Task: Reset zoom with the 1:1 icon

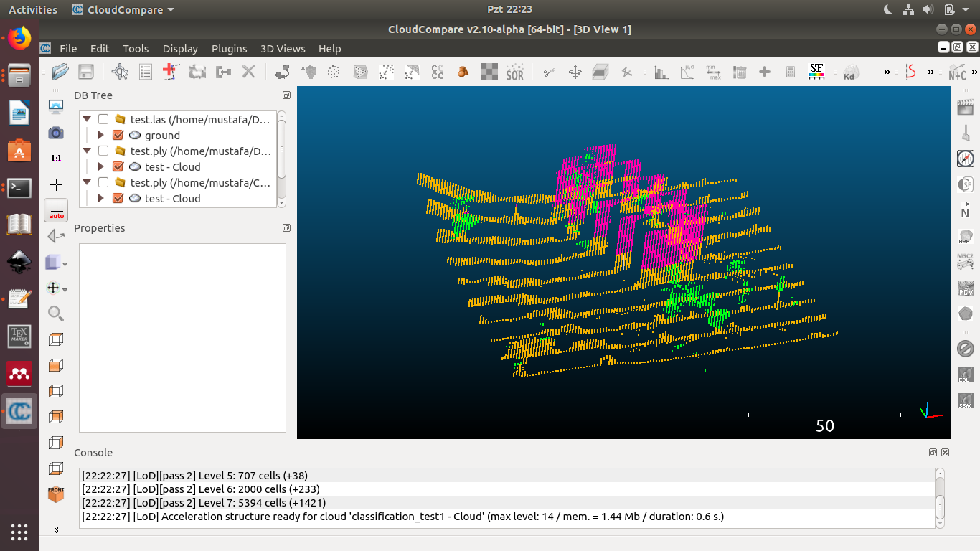Action: coord(56,159)
